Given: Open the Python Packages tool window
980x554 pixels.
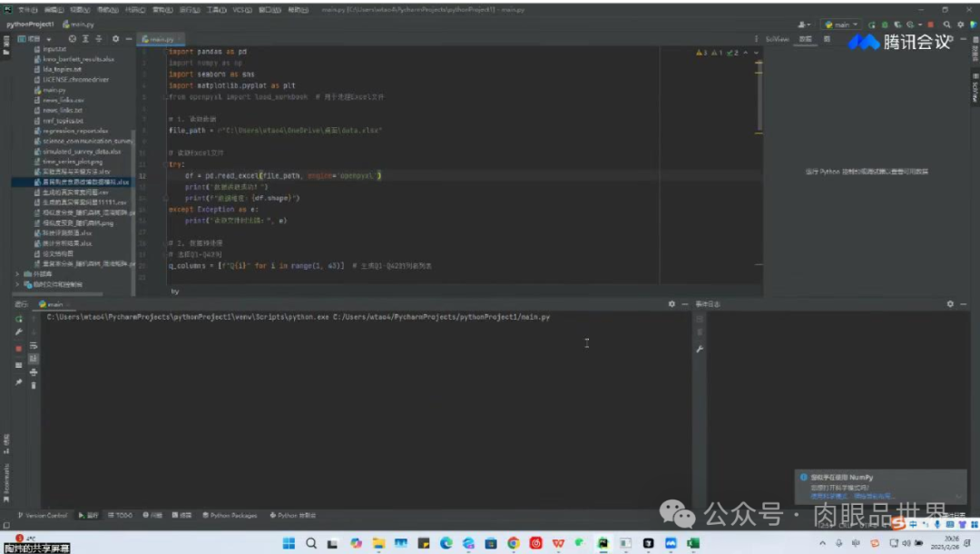Looking at the screenshot, I should click(230, 515).
